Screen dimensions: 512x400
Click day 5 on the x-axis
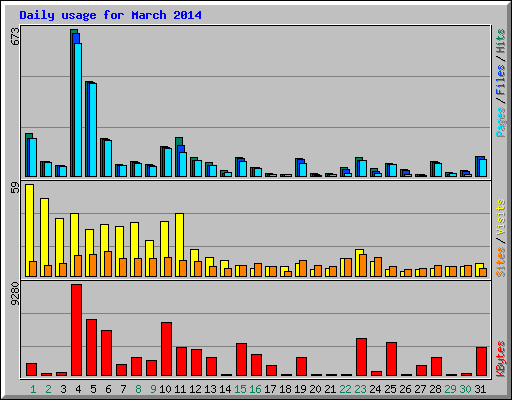pos(93,389)
